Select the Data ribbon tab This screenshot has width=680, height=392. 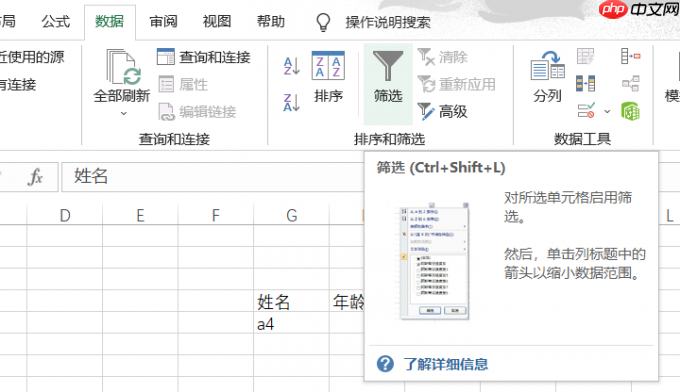coord(109,21)
